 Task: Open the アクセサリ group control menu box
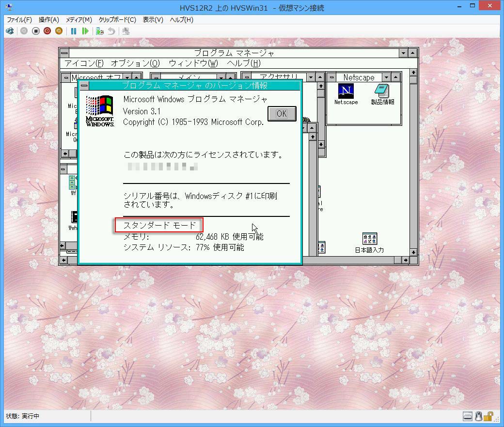(246, 77)
